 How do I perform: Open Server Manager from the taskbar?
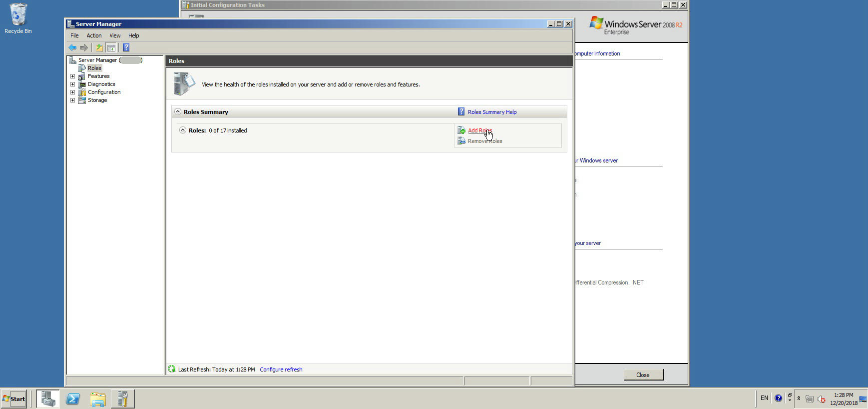tap(48, 398)
